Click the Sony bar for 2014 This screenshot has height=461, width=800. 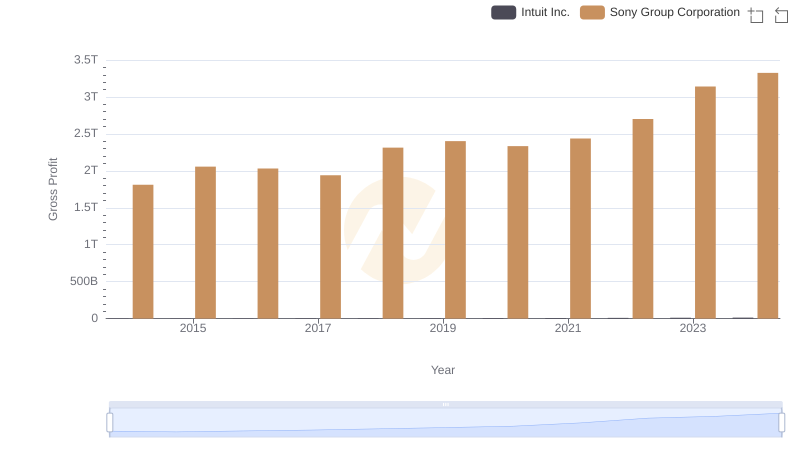143,251
